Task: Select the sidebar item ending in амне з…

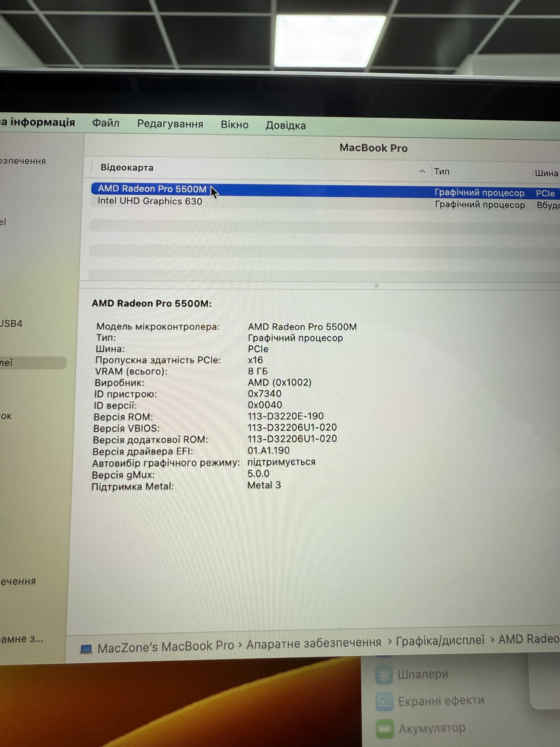Action: click(22, 638)
